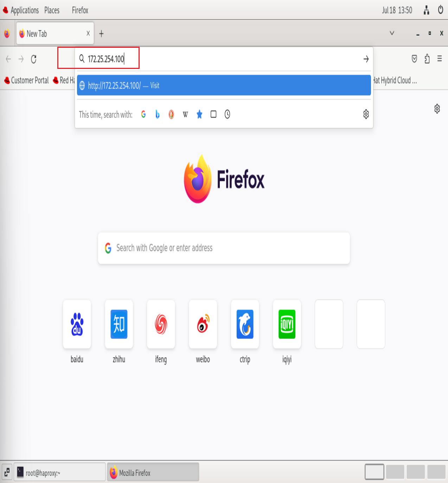Select the New Tab tab
Screen dimensions: 448x483
(x=55, y=34)
